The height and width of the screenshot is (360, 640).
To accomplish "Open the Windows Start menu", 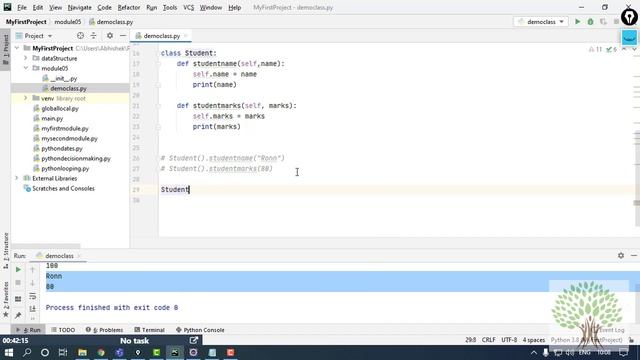I will (9, 352).
